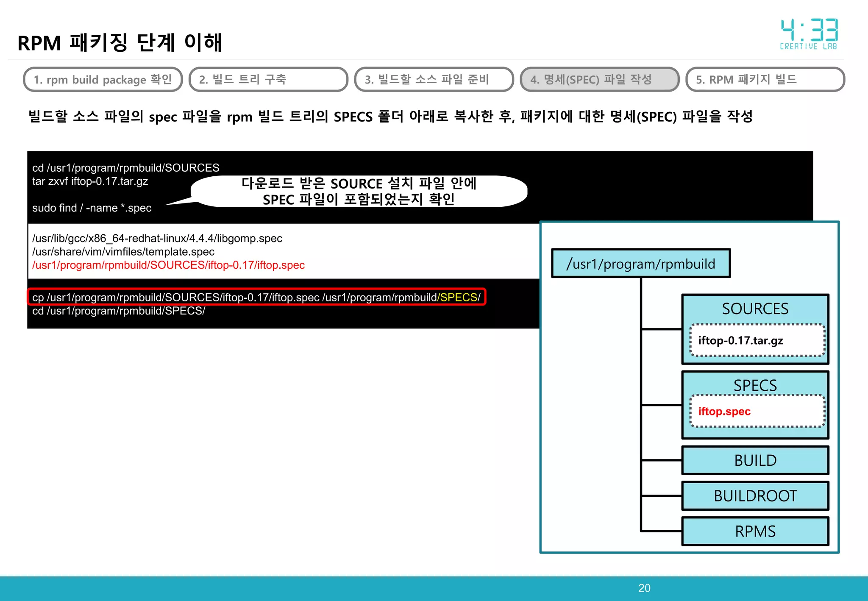Select step 1 rpm build package 확인
Viewport: 868px width, 601px height.
tap(103, 79)
